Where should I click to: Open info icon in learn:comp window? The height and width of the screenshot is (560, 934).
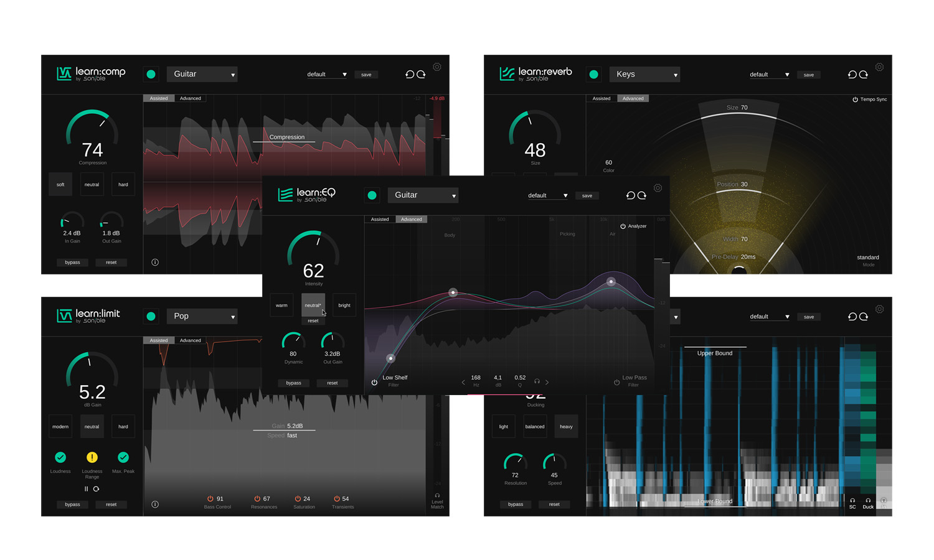(x=155, y=262)
